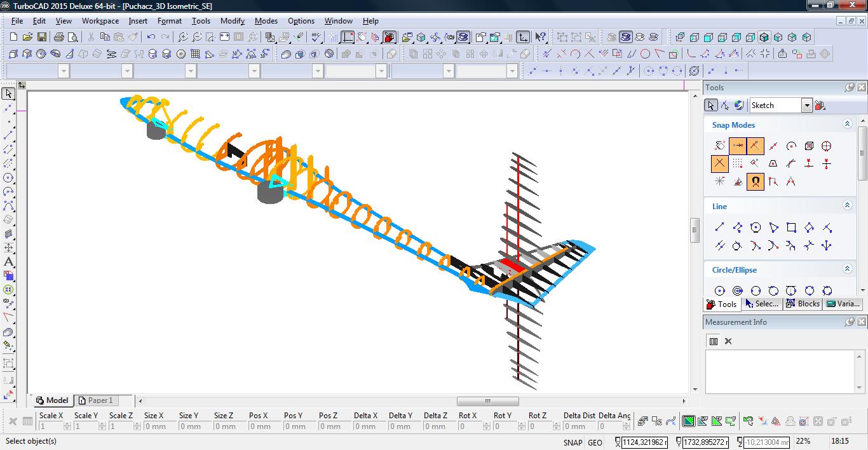Click the Undo arrow icon
The image size is (868, 450).
tap(151, 37)
